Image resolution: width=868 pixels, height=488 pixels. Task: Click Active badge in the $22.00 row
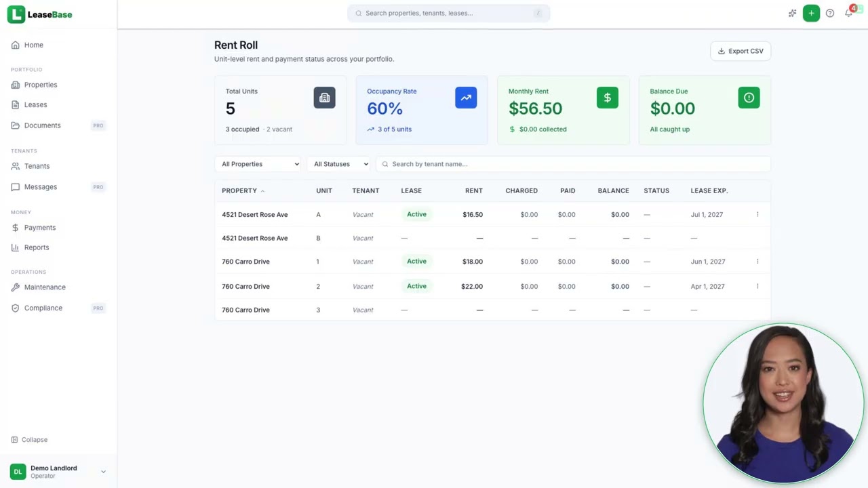pos(416,286)
